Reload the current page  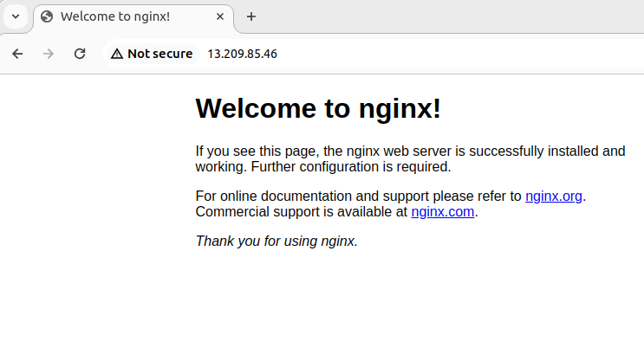80,54
